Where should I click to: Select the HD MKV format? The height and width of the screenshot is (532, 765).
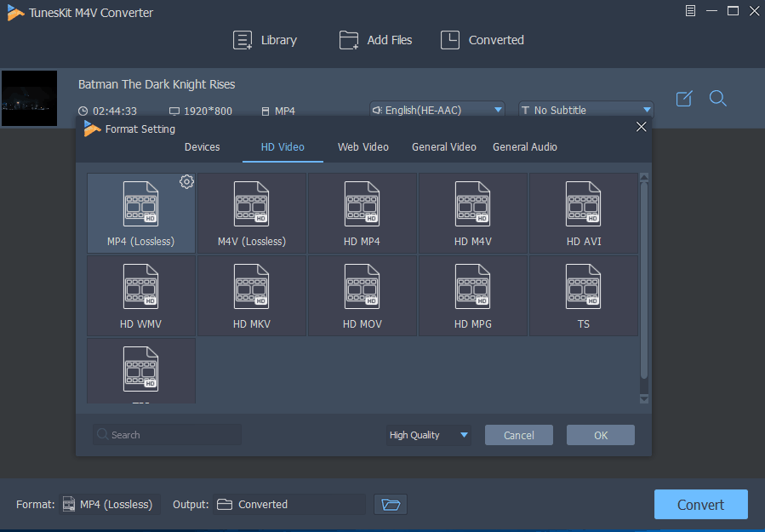tap(252, 295)
